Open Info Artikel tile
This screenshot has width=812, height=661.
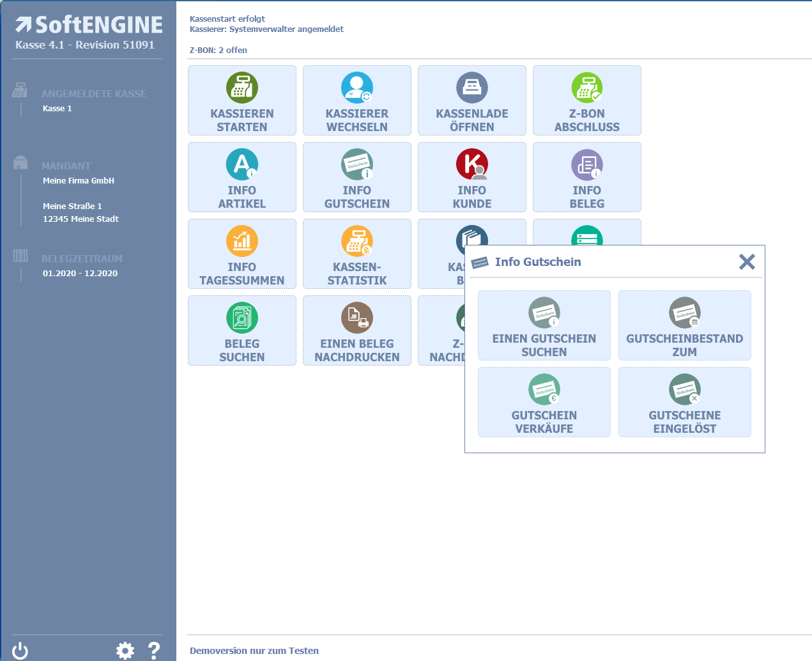coord(241,178)
